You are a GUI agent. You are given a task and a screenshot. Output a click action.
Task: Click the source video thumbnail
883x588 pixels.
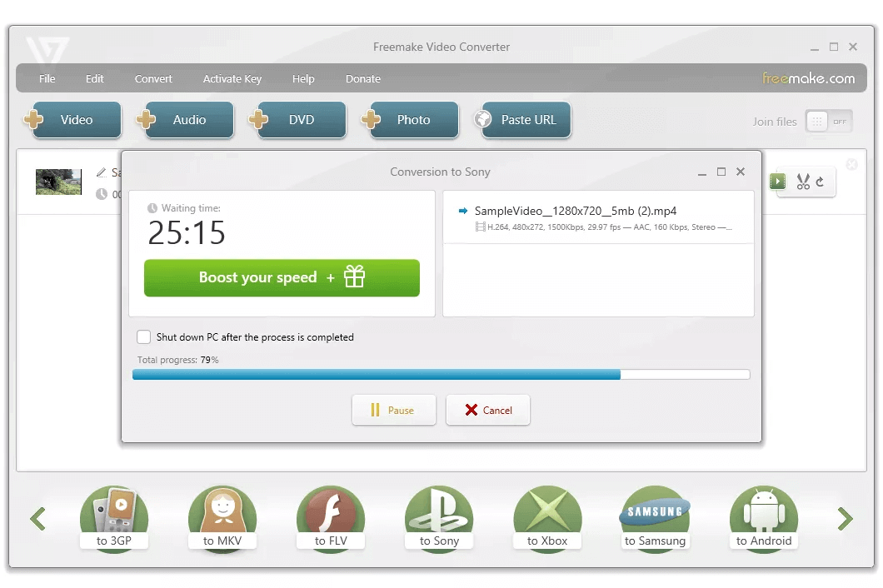tap(58, 182)
